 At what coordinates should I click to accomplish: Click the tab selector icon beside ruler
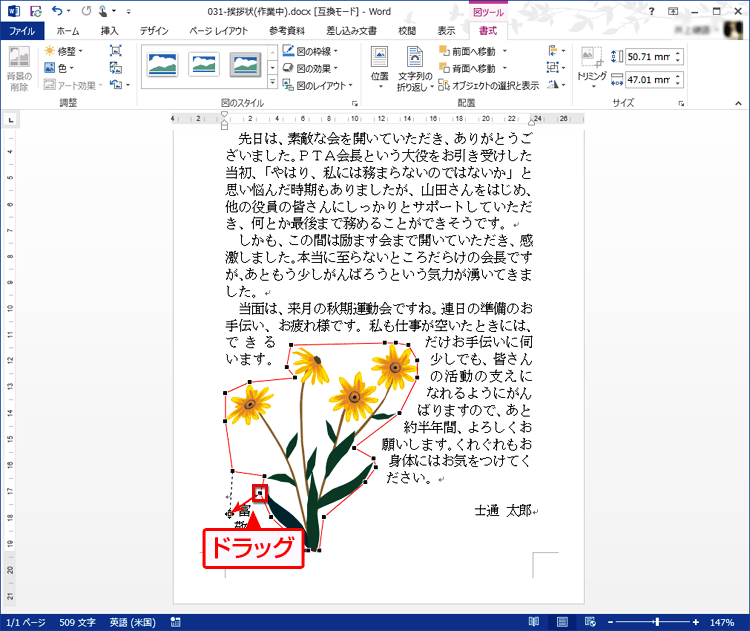(11, 120)
